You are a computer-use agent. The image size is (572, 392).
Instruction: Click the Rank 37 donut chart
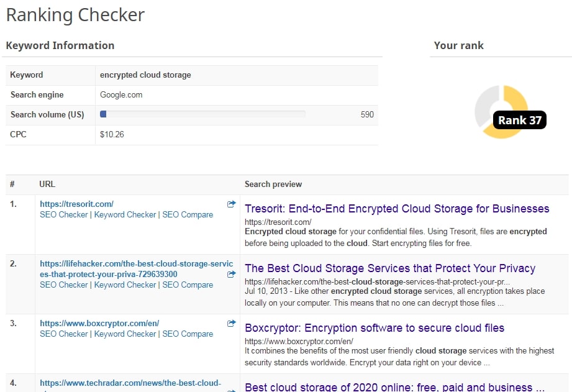[502, 112]
